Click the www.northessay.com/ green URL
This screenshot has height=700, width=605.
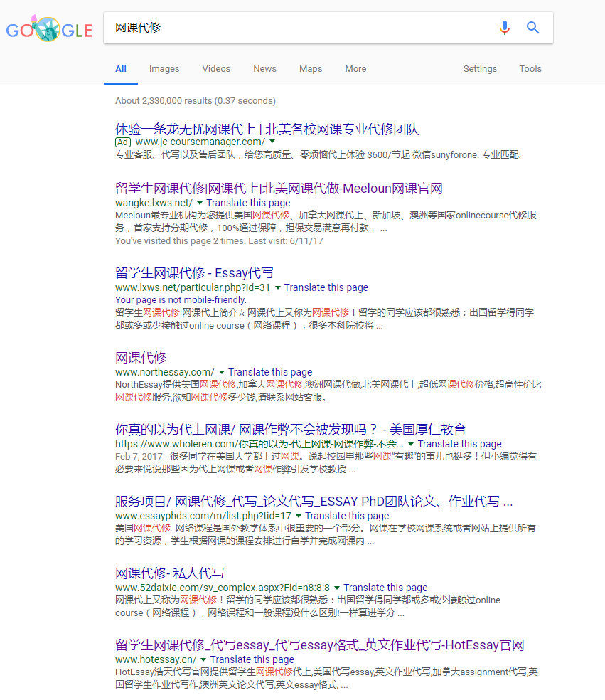(165, 372)
